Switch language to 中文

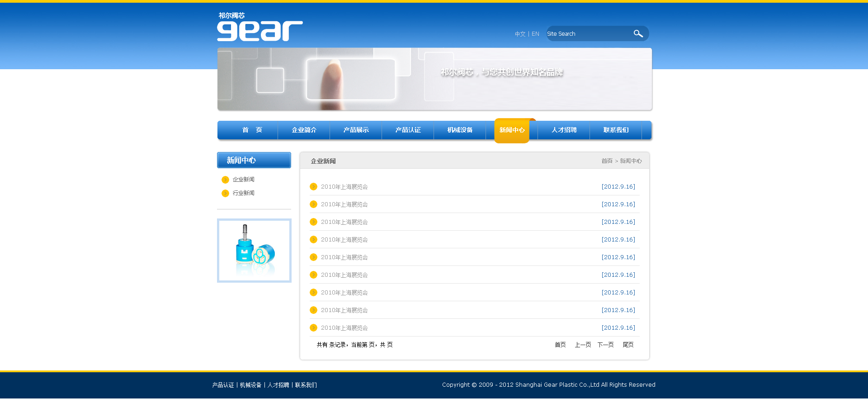[x=520, y=34]
